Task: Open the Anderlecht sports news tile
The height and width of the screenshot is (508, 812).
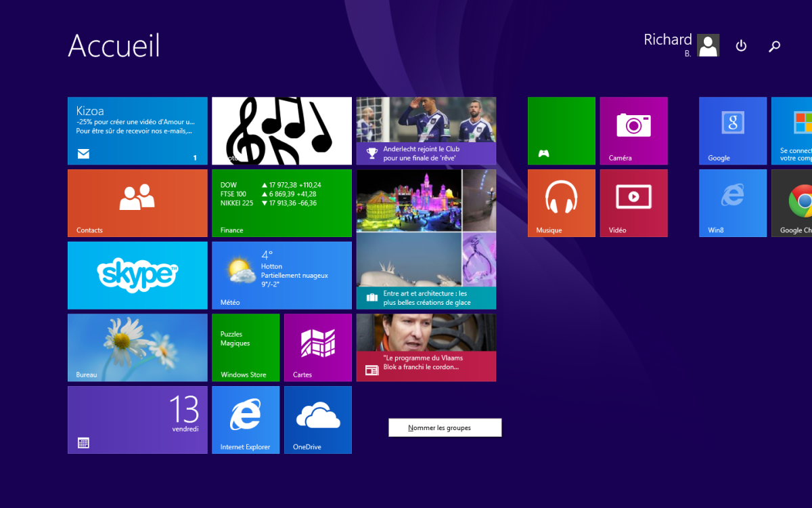Action: click(426, 131)
